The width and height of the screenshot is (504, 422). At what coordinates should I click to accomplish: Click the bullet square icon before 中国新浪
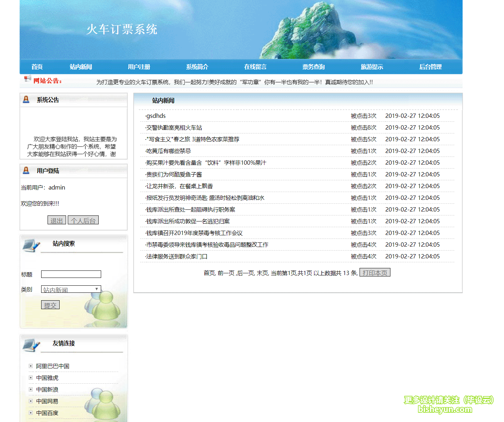click(x=30, y=389)
